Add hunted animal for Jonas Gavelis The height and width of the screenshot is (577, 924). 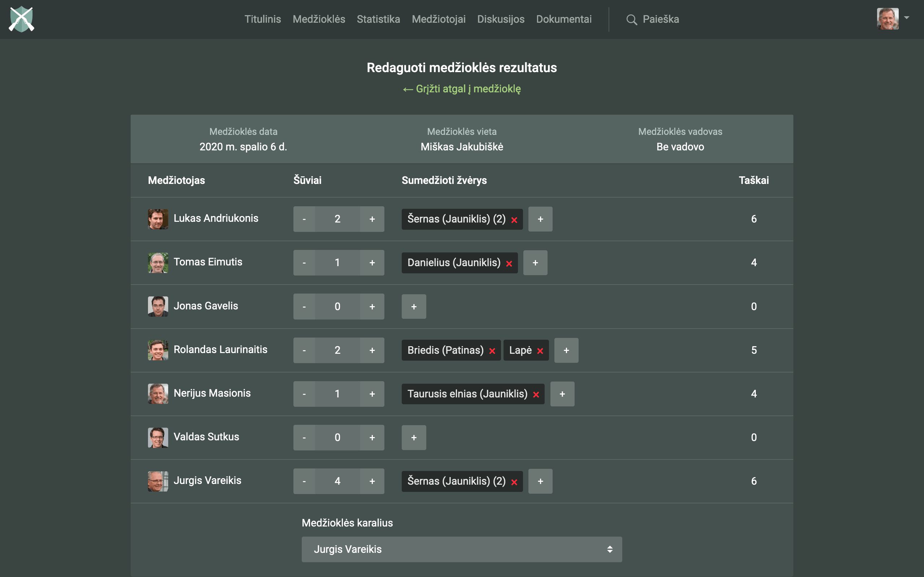(x=414, y=307)
